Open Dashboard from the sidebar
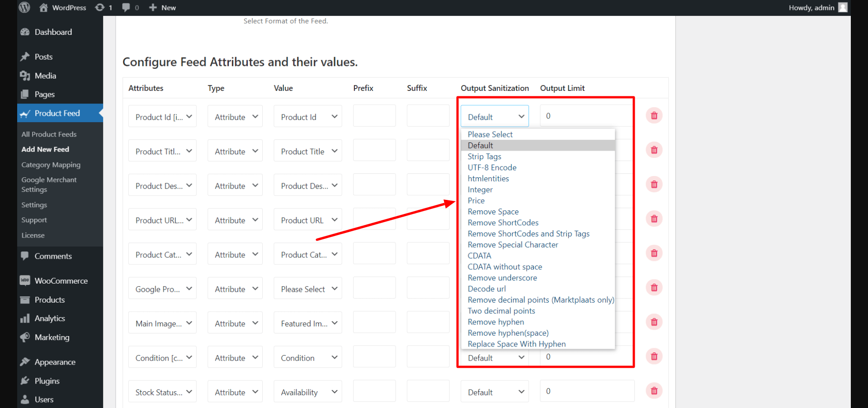Viewport: 868px width, 408px height. (x=60, y=32)
